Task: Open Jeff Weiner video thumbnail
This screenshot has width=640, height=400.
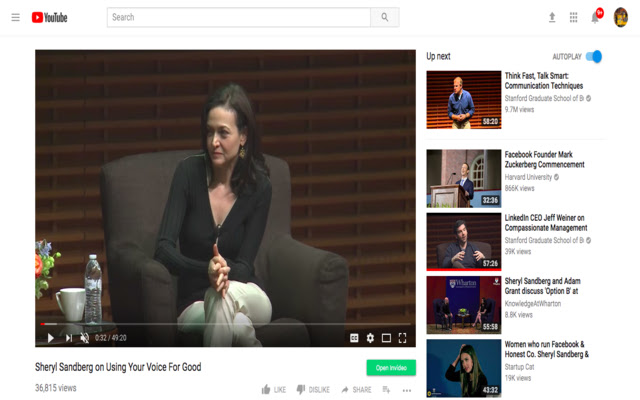Action: 464,242
